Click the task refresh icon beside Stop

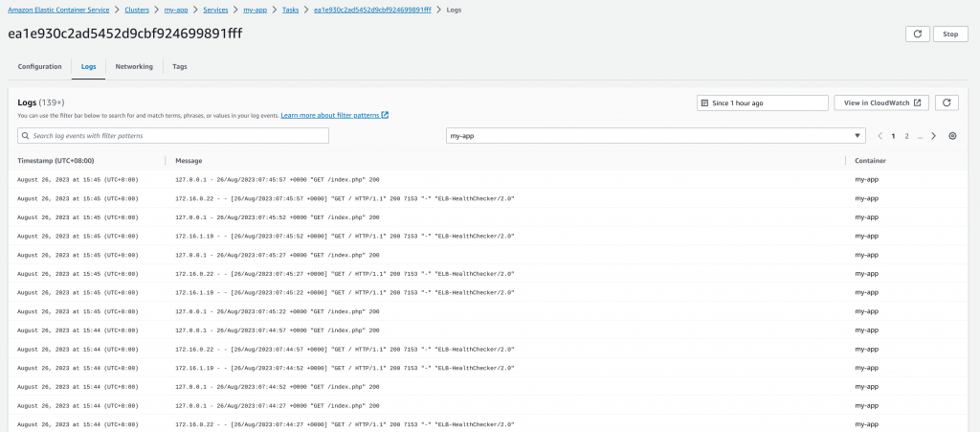917,34
